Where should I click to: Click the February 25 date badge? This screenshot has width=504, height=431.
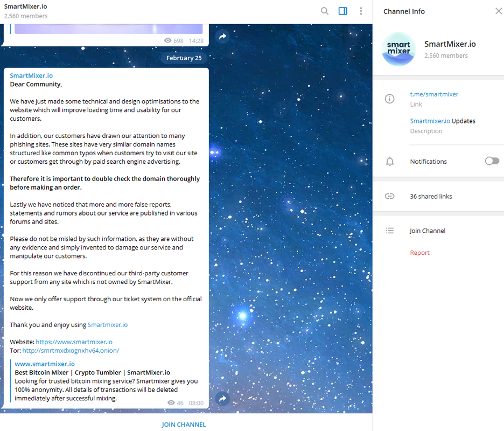click(x=184, y=58)
